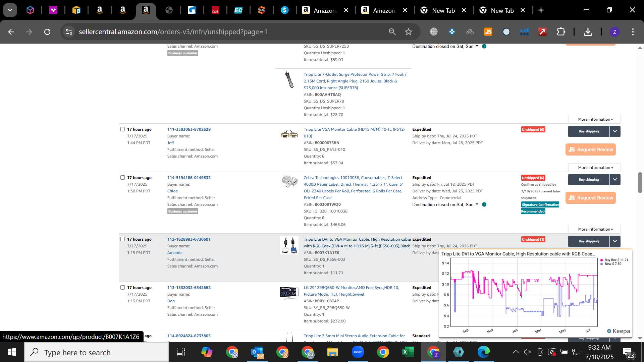Open browser extensions puzzle menu

pos(561,32)
